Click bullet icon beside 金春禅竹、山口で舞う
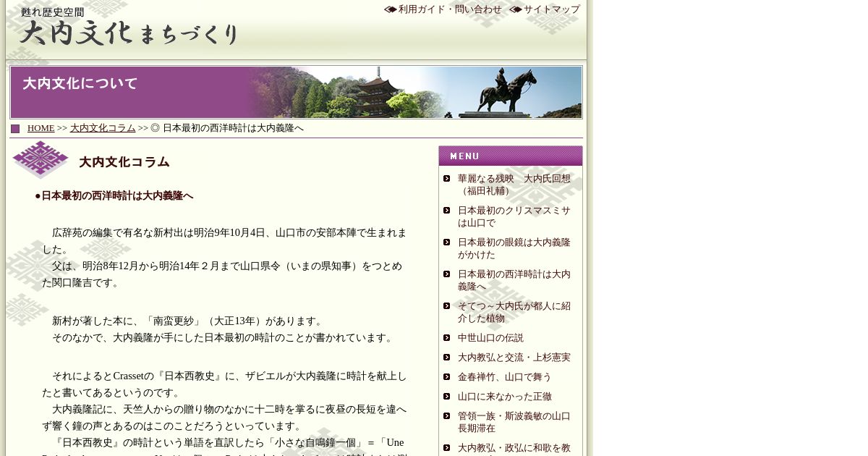This screenshot has width=868, height=456. click(x=447, y=377)
